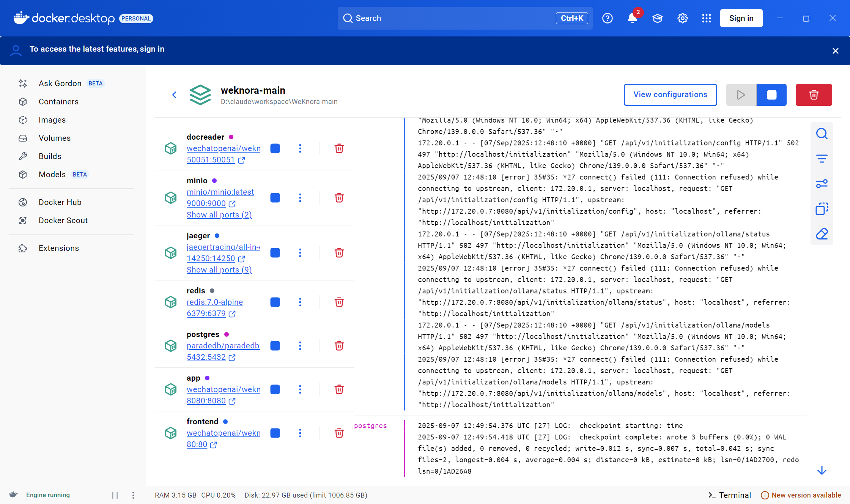Stop the weknora-main compose stack
This screenshot has width=850, height=504.
pos(771,95)
